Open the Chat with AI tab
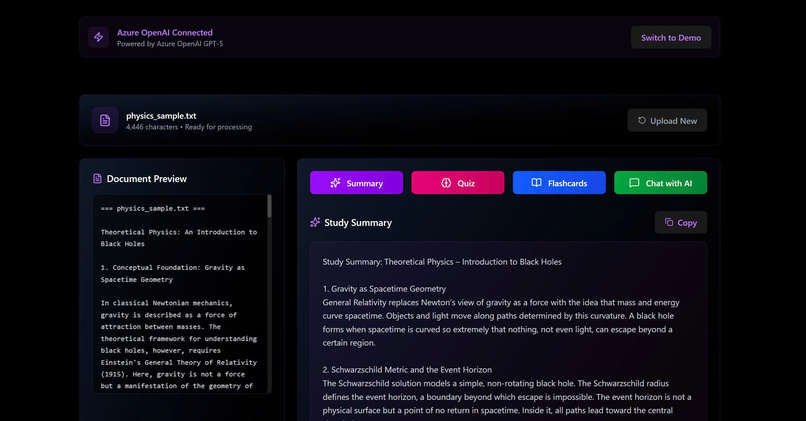Screen dimensions: 806x421 661,183
